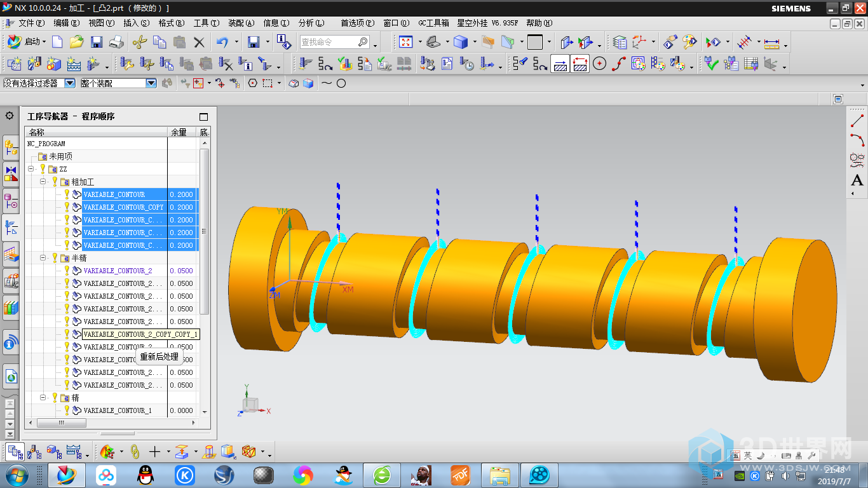Click the Undo arrow icon

point(222,42)
